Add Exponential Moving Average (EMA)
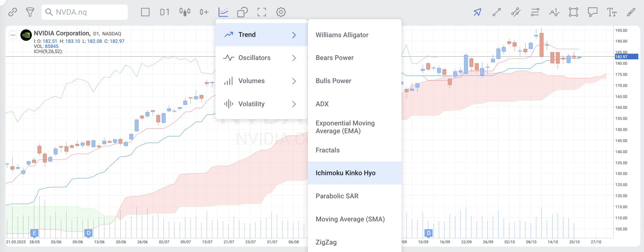 (355, 127)
